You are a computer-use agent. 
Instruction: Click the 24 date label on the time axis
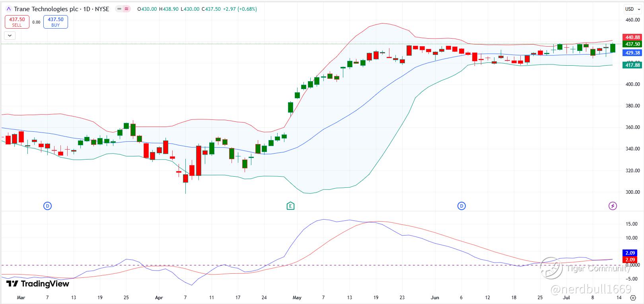pyautogui.click(x=264, y=298)
